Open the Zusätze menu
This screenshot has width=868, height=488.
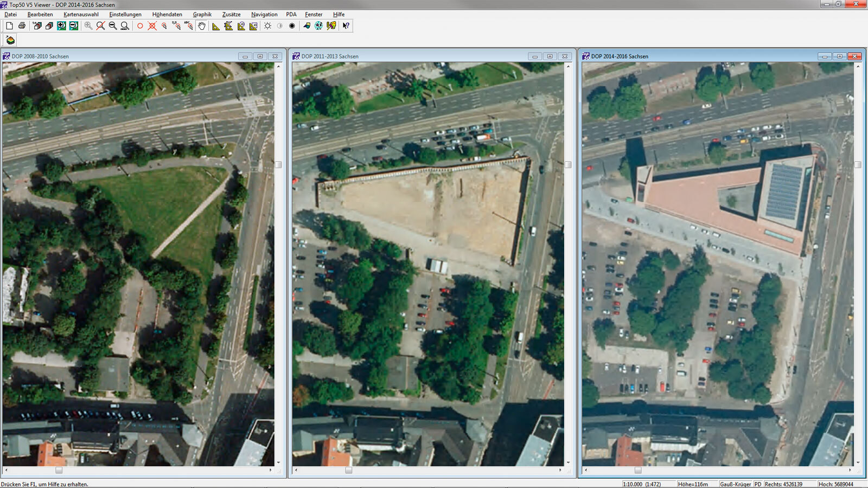231,14
